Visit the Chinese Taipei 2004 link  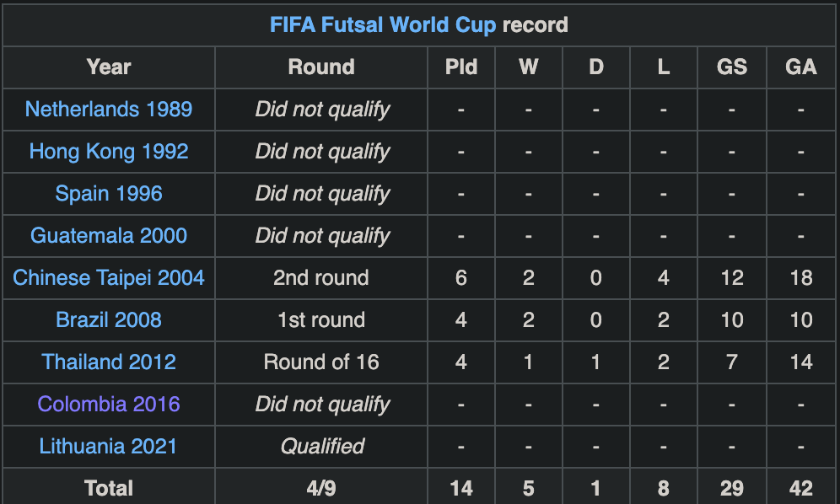tap(109, 278)
